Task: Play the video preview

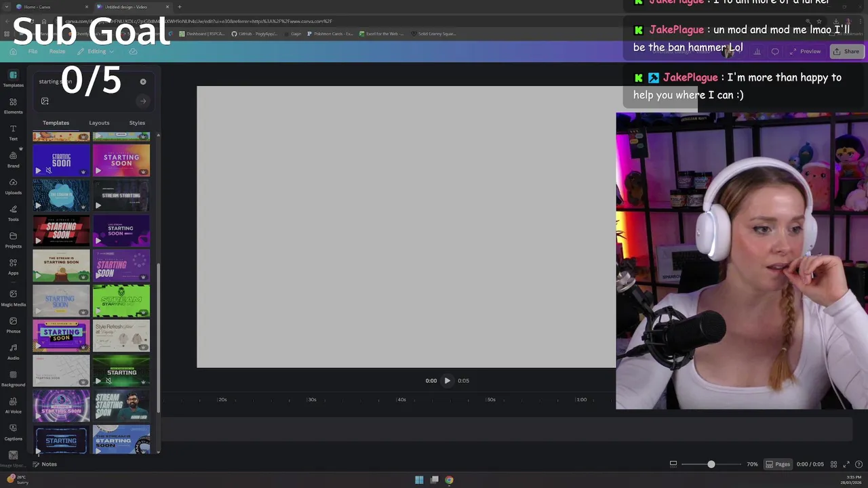Action: point(447,381)
